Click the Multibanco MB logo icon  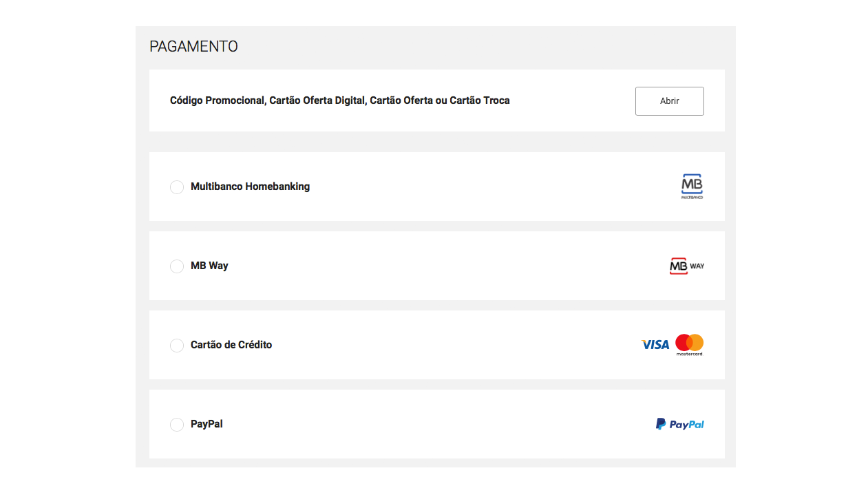(692, 187)
